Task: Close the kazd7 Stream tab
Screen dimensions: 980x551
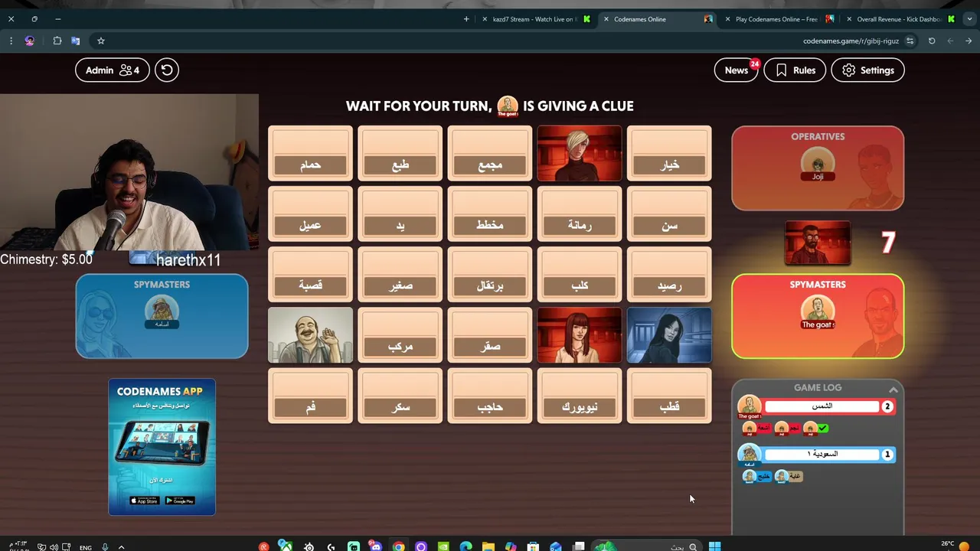Action: tap(485, 19)
